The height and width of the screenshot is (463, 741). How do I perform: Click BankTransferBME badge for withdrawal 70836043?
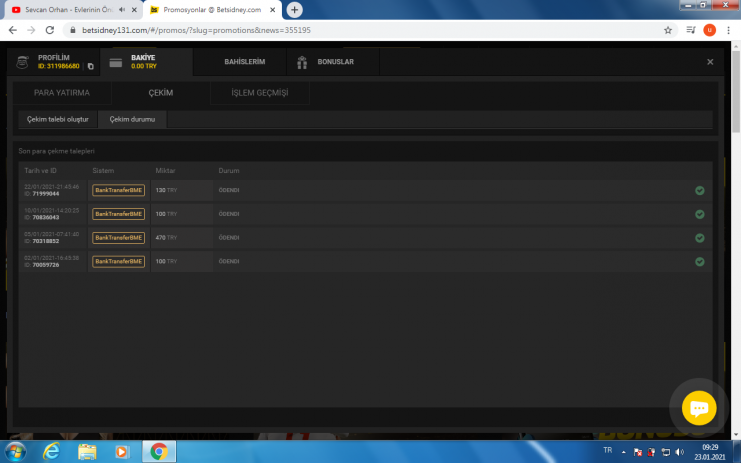118,214
